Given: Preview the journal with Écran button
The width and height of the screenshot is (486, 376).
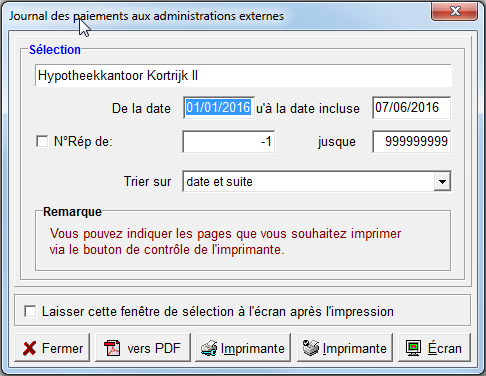Looking at the screenshot, I should click(x=434, y=348).
